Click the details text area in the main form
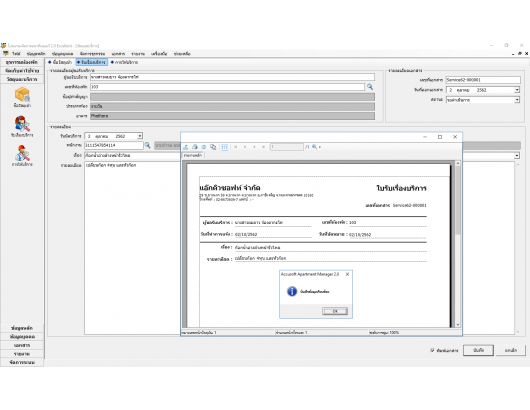The height and width of the screenshot is (410, 530). [132, 248]
